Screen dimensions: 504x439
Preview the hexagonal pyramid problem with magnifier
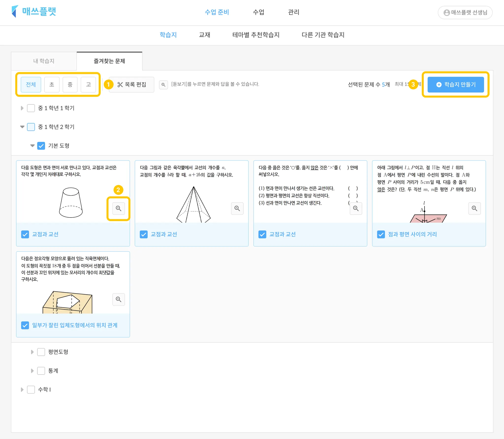click(237, 208)
